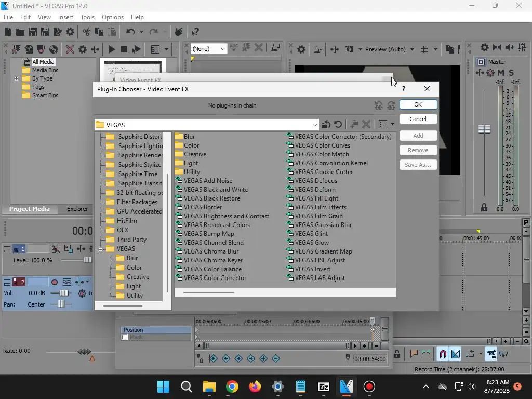Open the Edit menu
The width and height of the screenshot is (532, 399).
coord(25,17)
